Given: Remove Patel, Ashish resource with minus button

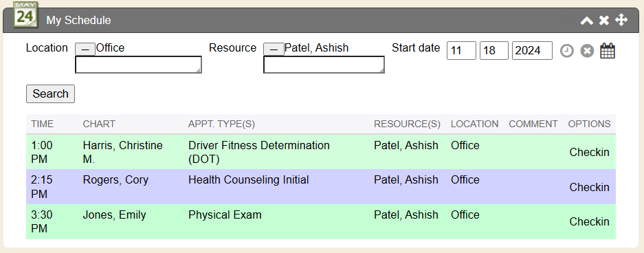Looking at the screenshot, I should pos(274,49).
